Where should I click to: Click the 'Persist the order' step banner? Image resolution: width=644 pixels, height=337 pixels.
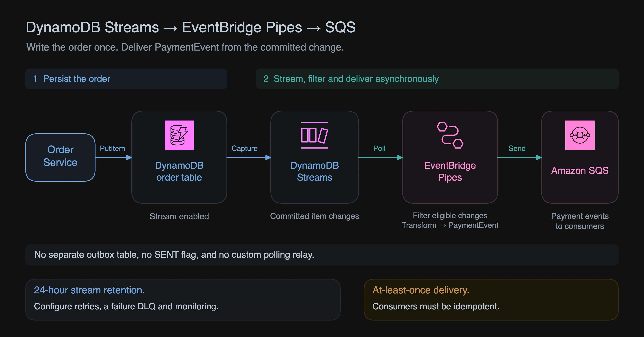(126, 79)
